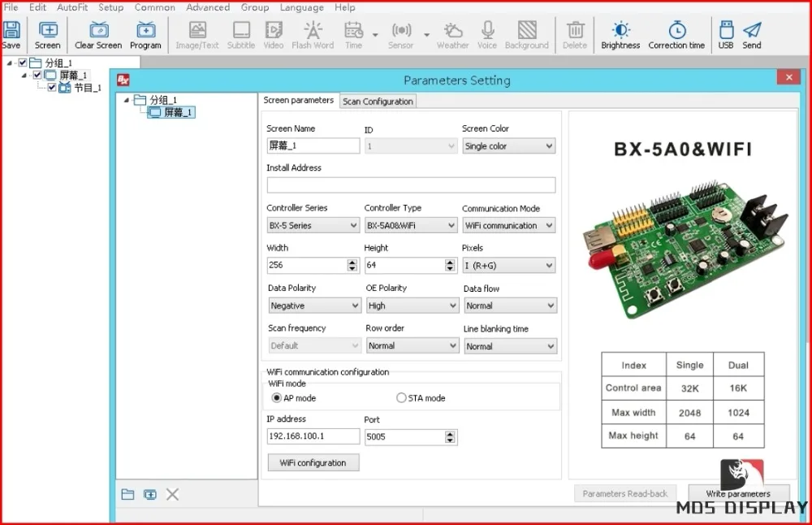Select 屏幕_1 in dialog tree

pos(171,112)
